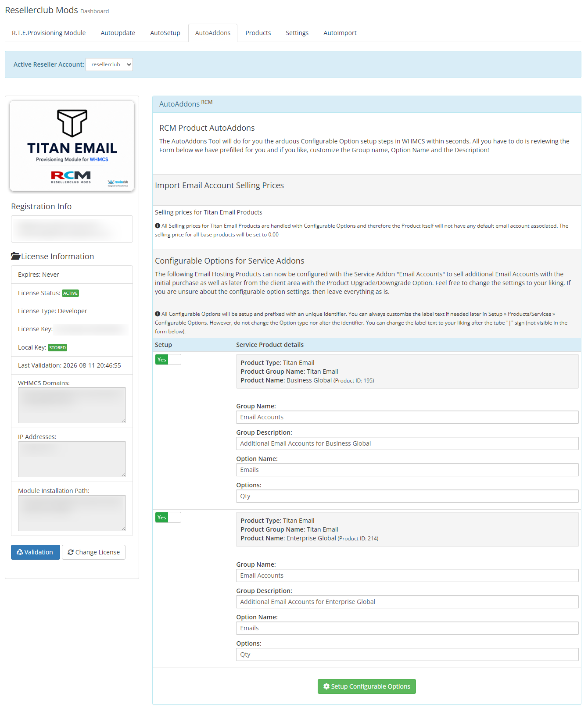Click the Module Installation Path text area

[x=72, y=513]
